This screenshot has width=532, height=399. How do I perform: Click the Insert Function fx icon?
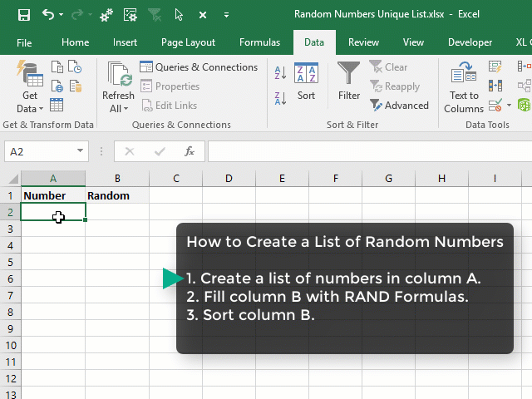(x=190, y=151)
